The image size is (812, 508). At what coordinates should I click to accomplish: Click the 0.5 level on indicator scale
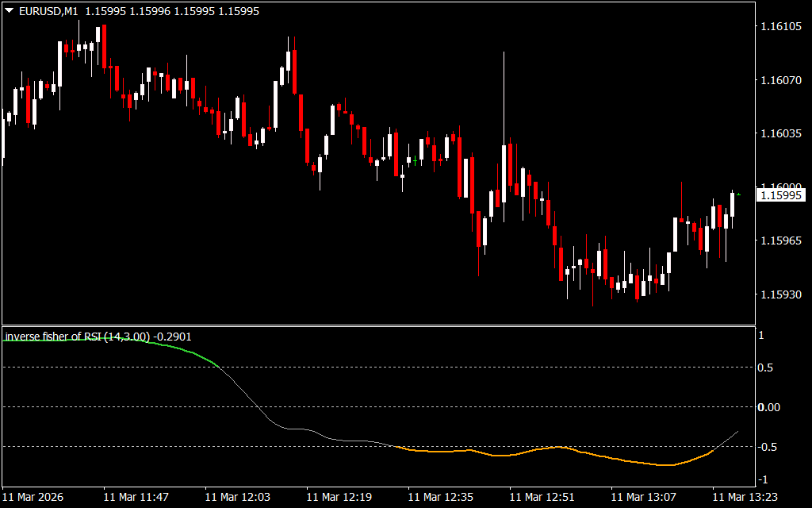coord(767,368)
